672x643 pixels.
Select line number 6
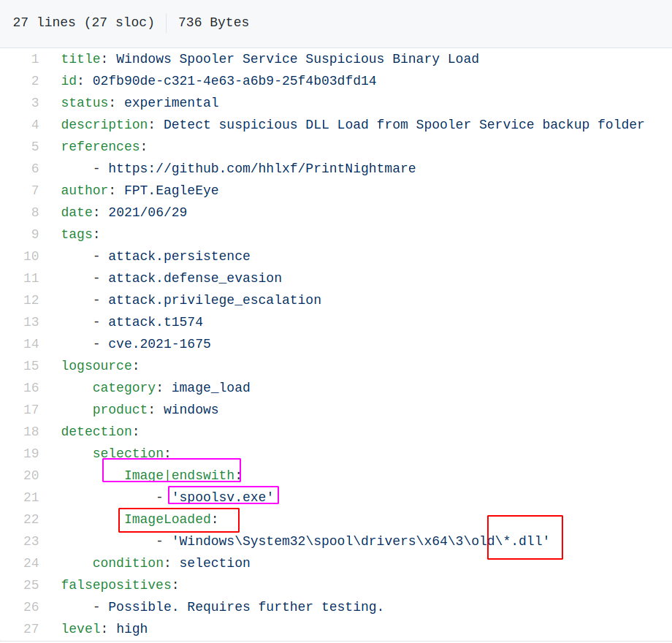coord(34,169)
